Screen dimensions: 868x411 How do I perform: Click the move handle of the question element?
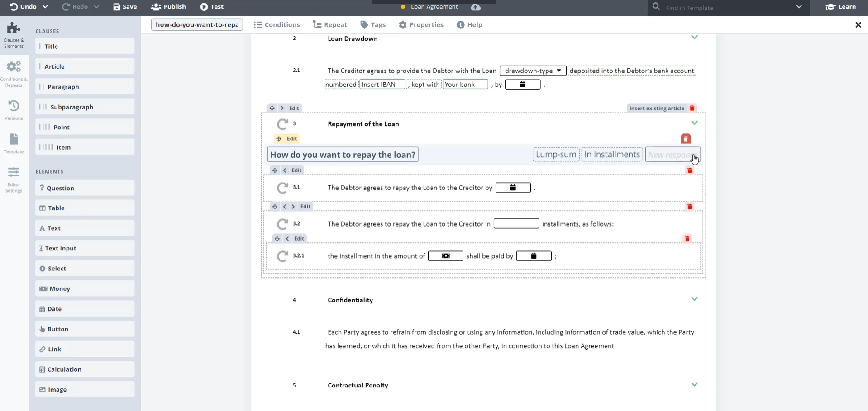point(279,139)
